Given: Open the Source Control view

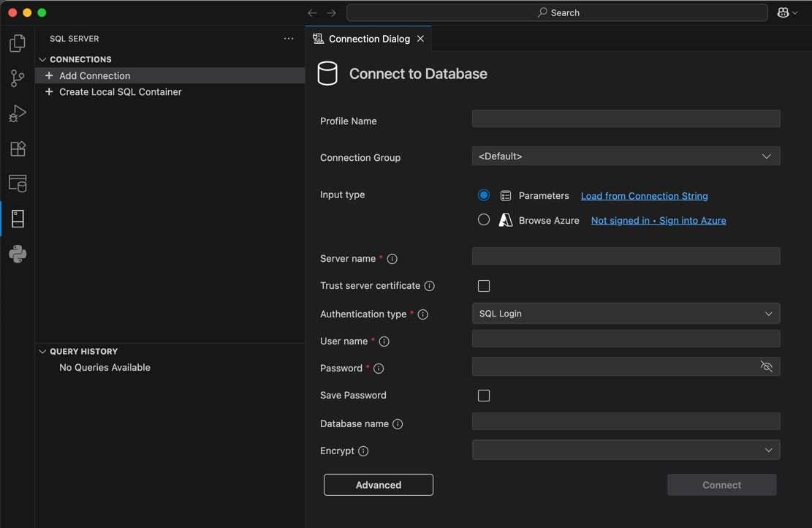Looking at the screenshot, I should pyautogui.click(x=17, y=79).
